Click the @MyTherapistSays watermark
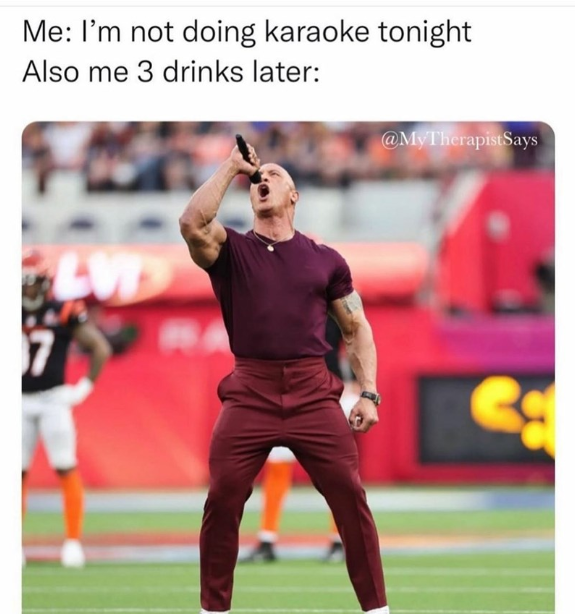575x614 pixels. tap(460, 141)
